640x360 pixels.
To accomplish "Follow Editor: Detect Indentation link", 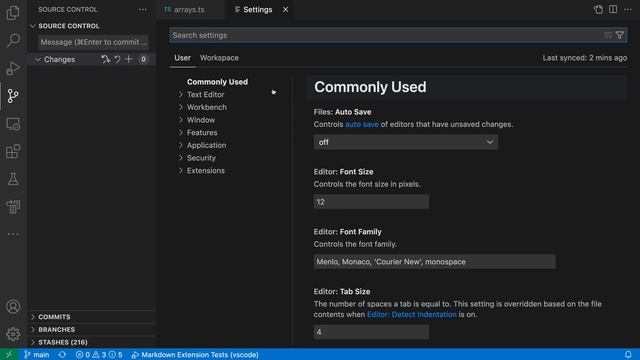I will click(411, 315).
